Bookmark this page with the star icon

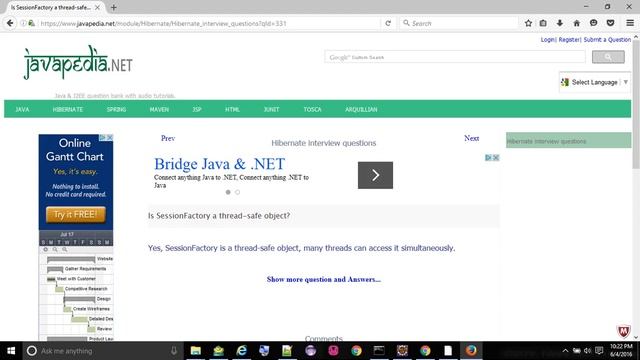528,23
